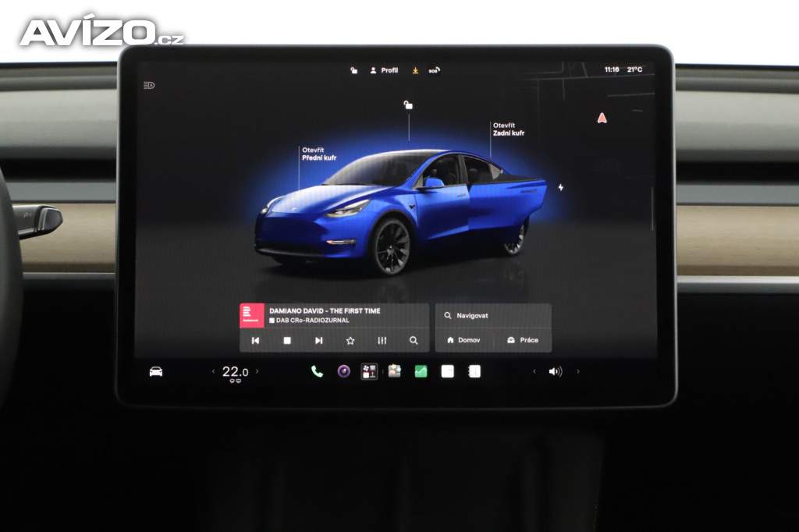
Task: Tap the speaker volume icon
Action: tap(556, 371)
